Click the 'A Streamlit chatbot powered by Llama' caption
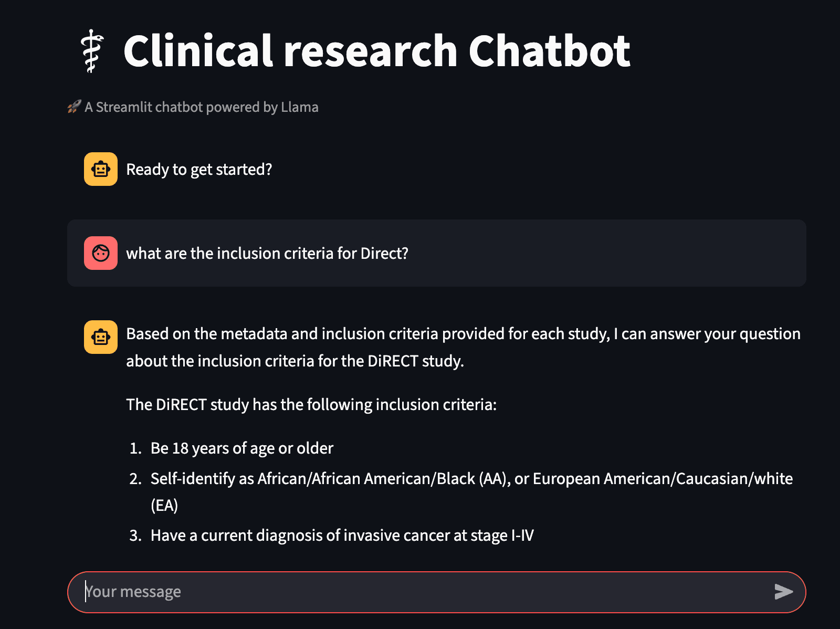This screenshot has height=629, width=840. [x=202, y=107]
